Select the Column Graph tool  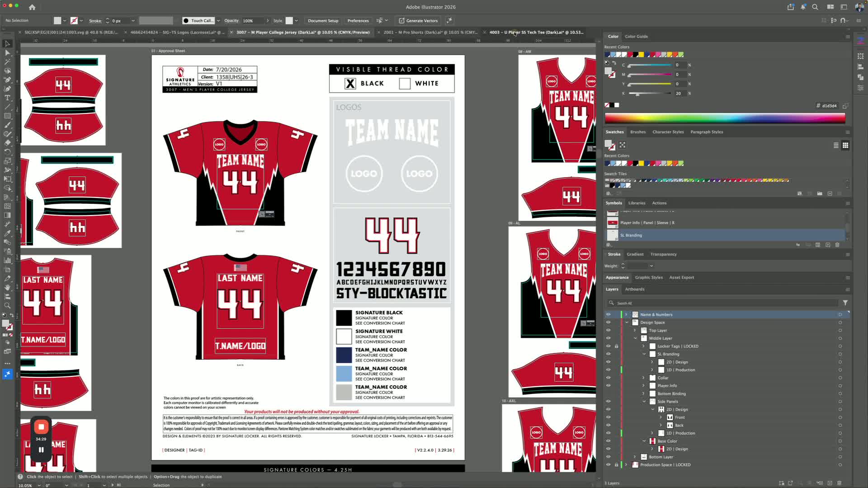[7, 260]
